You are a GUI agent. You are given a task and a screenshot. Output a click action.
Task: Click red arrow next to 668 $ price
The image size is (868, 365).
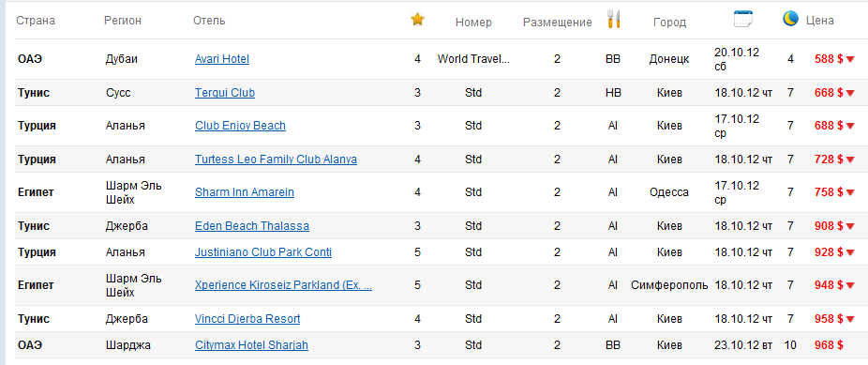tap(850, 93)
